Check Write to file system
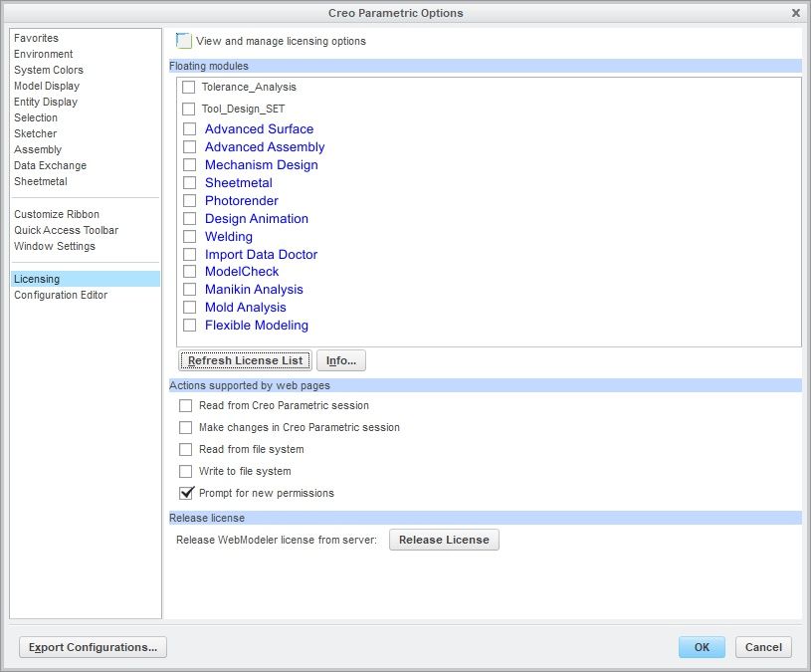Screen dimensions: 811x672 pos(186,471)
